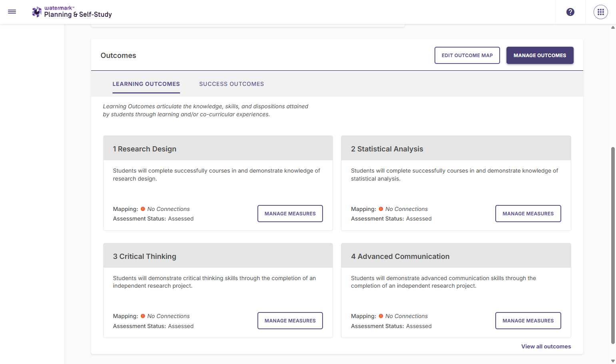616x364 pixels.
Task: Open the hamburger navigation menu
Action: [x=12, y=12]
